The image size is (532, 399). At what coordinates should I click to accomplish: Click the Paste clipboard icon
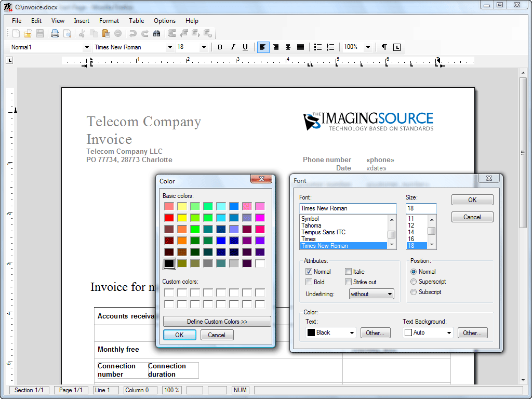tap(105, 33)
